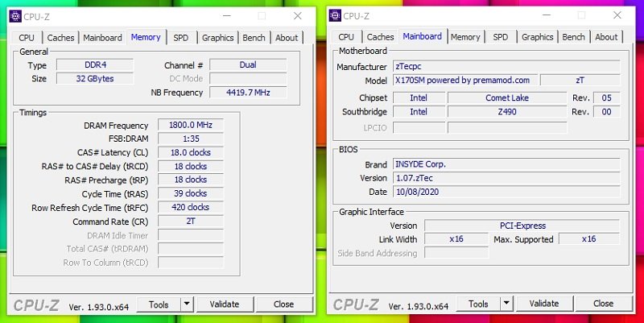Viewport: 644px width, 323px height.
Task: Open Memory tab in right window
Action: (465, 36)
